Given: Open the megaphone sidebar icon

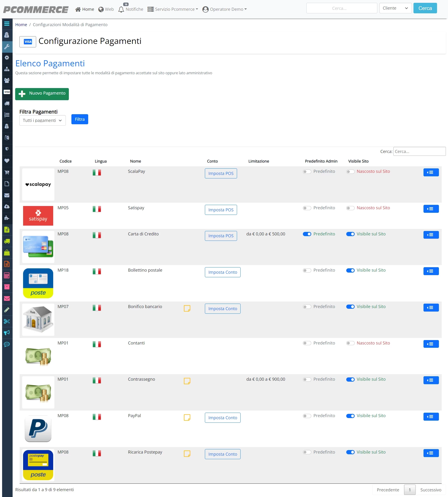Looking at the screenshot, I should (7, 333).
